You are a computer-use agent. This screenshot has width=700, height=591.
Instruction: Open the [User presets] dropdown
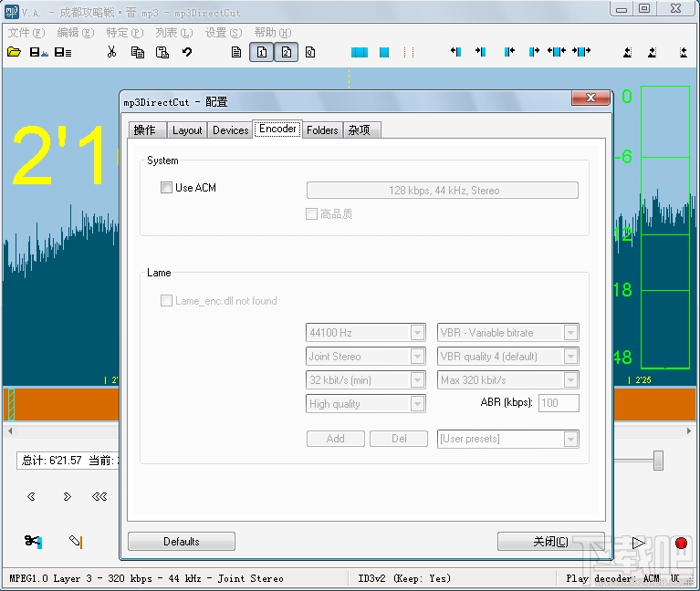[508, 439]
